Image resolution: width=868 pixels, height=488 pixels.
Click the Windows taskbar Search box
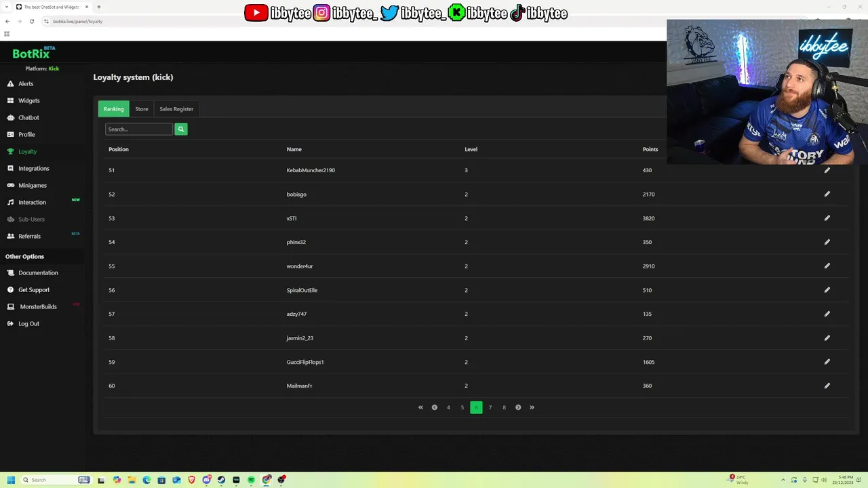(56, 480)
